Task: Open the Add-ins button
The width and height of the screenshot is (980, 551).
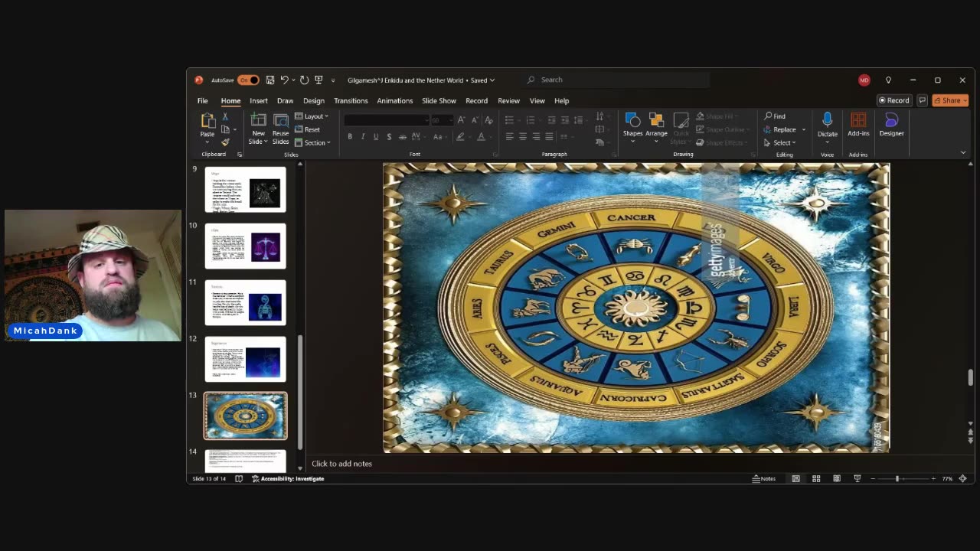Action: coord(858,126)
